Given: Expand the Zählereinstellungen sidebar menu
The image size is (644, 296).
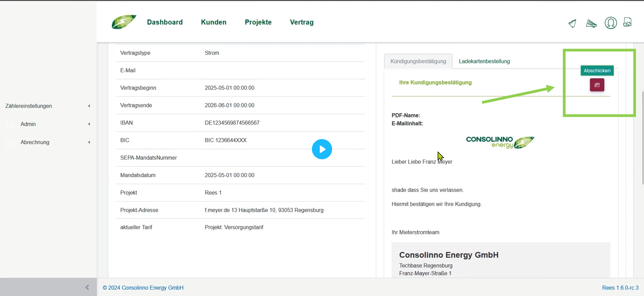Looking at the screenshot, I should pyautogui.click(x=28, y=106).
